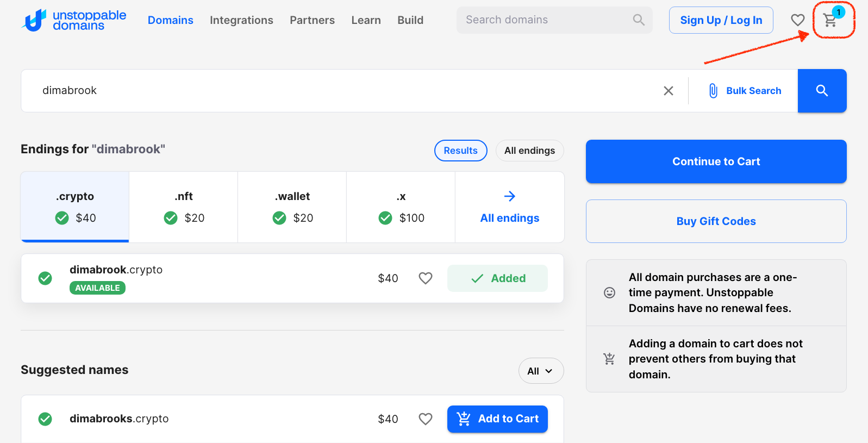Open the Partners menu
The image size is (868, 443).
coord(312,20)
